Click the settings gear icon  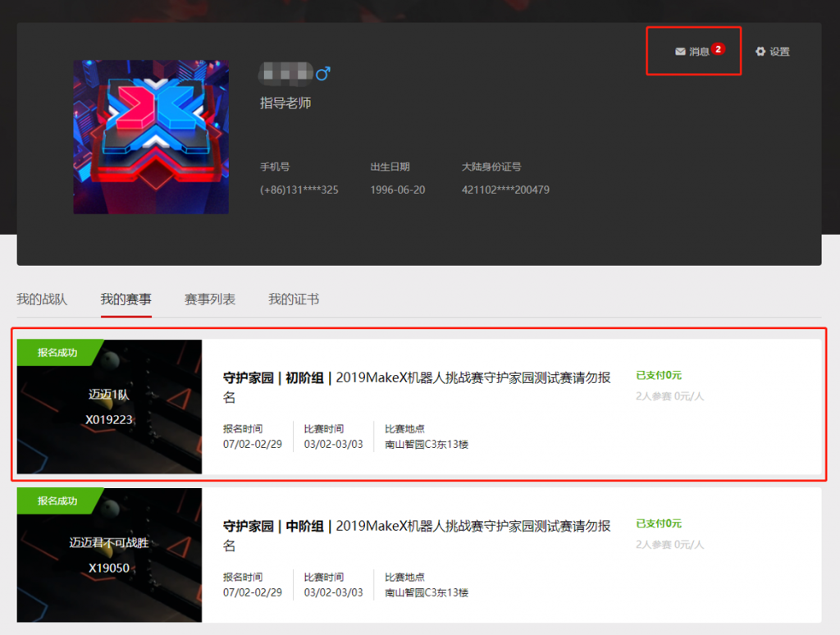pos(760,52)
